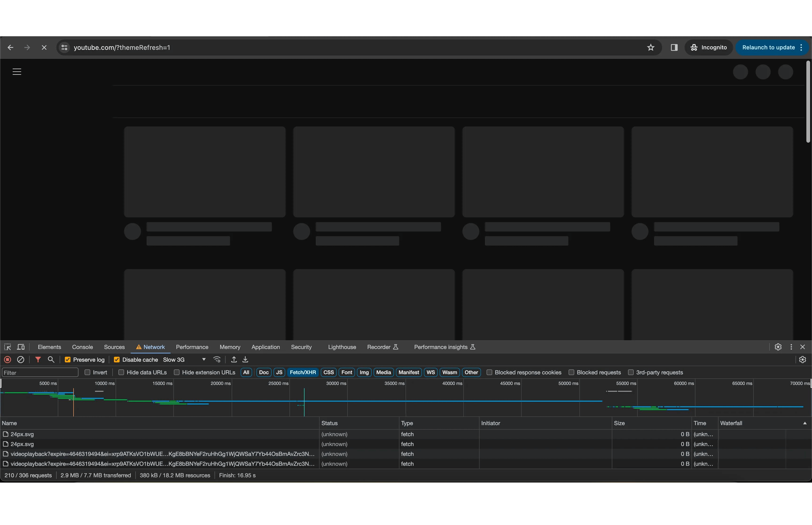Stop recording the network log

(8, 360)
